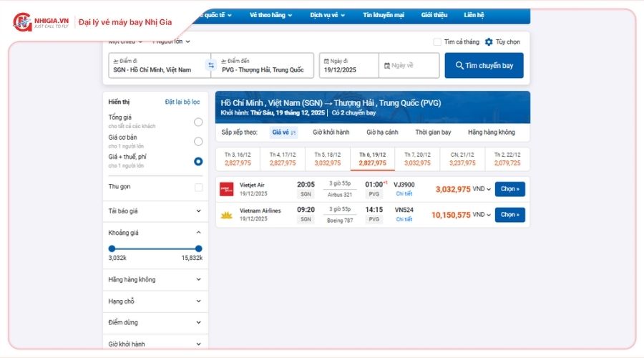
Task: Click the Điểm đi SGN departure field
Action: point(160,65)
